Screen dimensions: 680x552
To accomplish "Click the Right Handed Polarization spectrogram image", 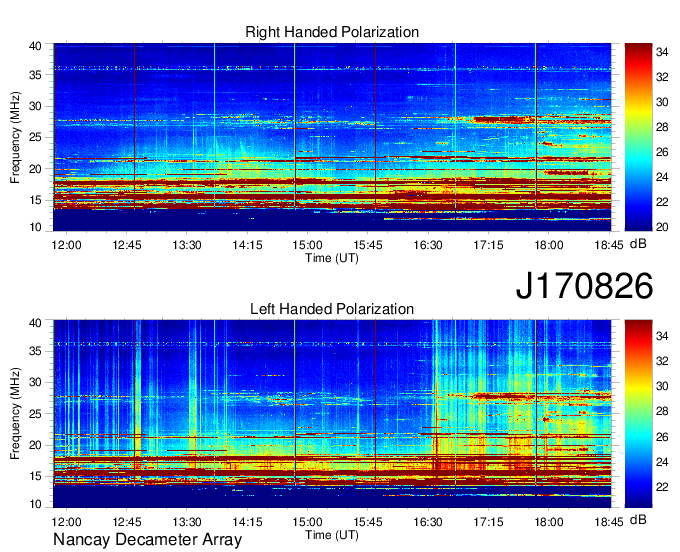I will [332, 137].
